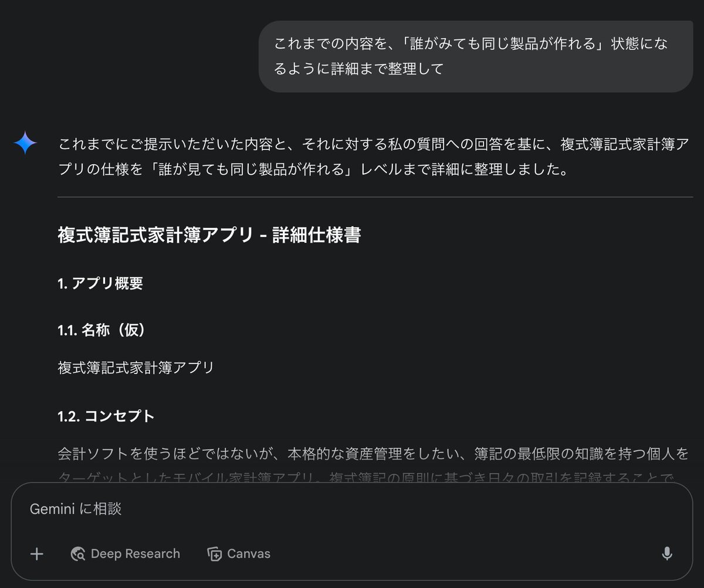
Task: Click the concept paragraph starting '会計ソフトを使うほど'
Action: [x=373, y=454]
